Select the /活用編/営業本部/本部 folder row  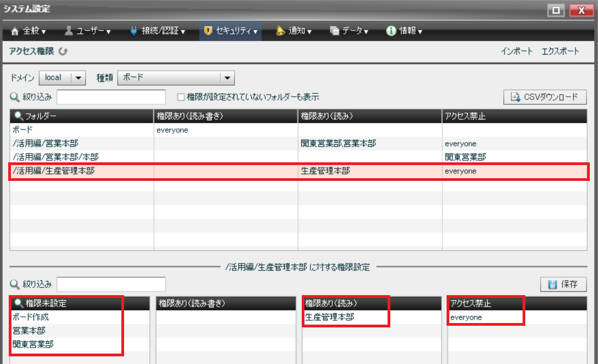[x=82, y=157]
